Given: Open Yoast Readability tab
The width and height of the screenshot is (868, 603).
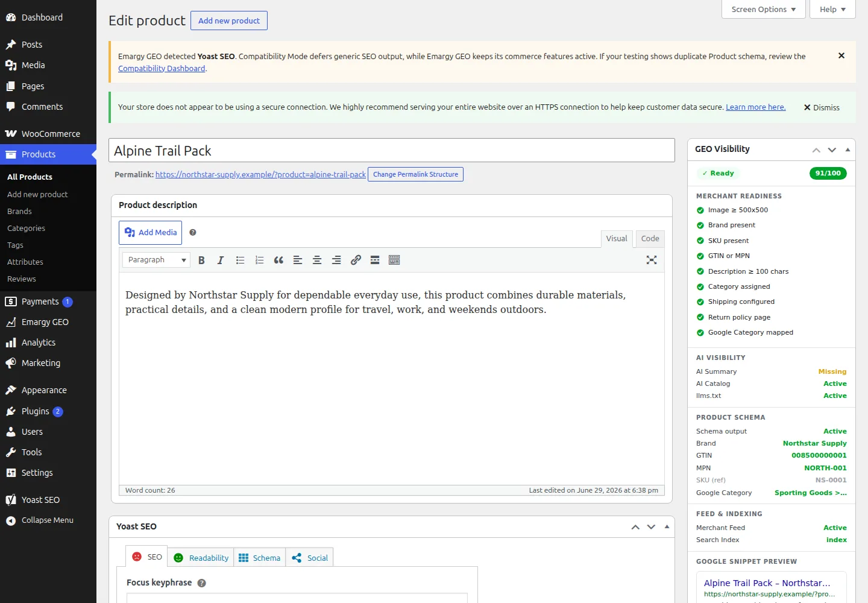Looking at the screenshot, I should click(x=201, y=558).
